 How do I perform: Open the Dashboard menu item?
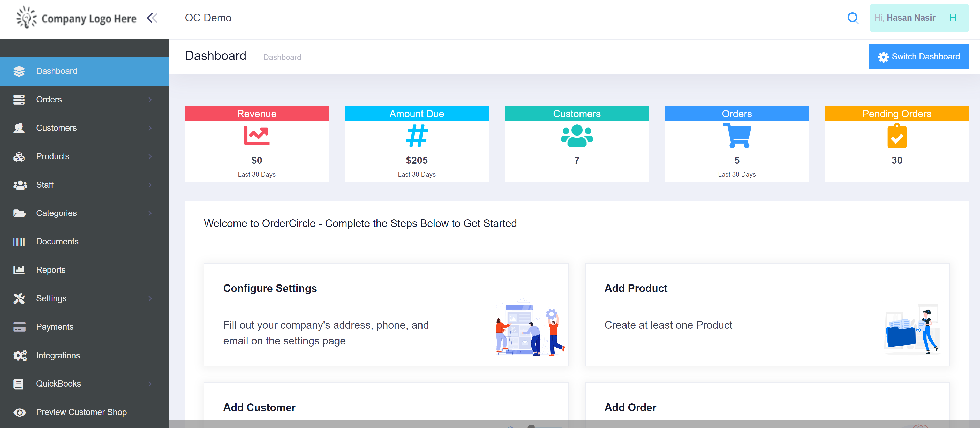[x=84, y=71]
